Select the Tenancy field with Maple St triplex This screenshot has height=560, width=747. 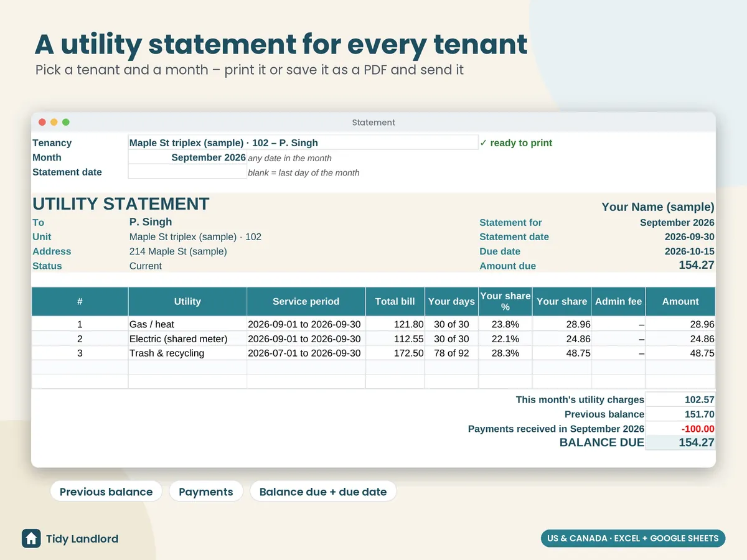(303, 142)
